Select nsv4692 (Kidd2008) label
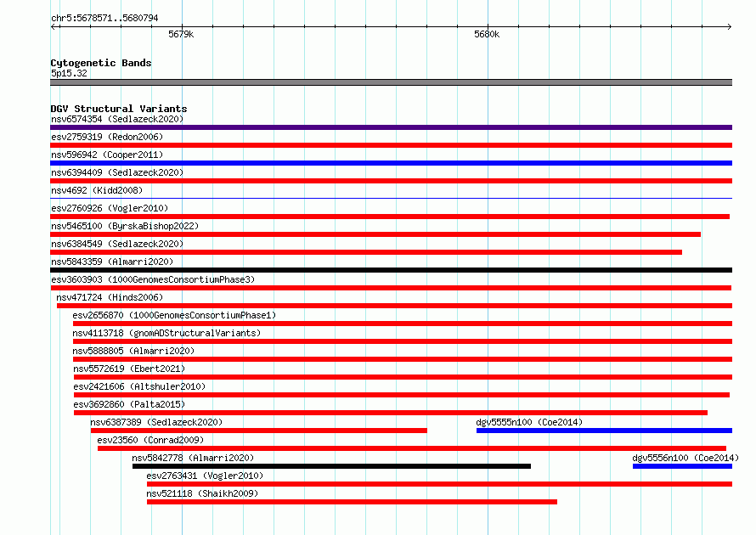756x535 pixels. pyautogui.click(x=97, y=190)
